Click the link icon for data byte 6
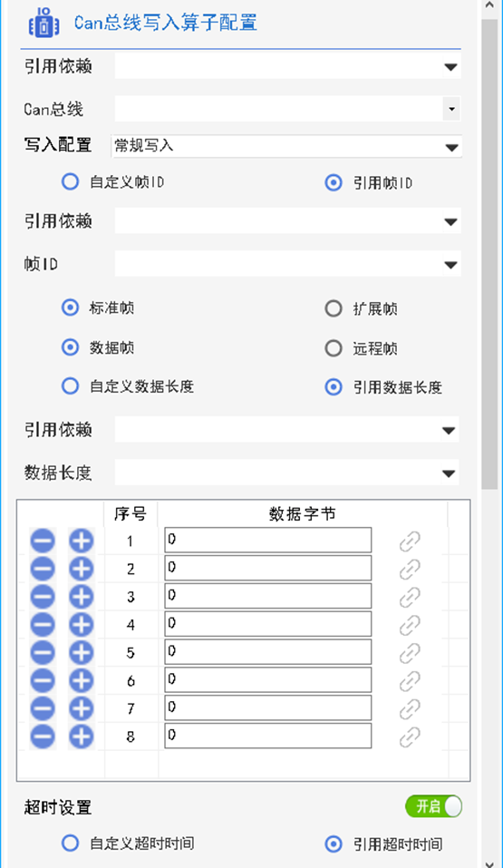This screenshot has width=503, height=868. pos(410,680)
